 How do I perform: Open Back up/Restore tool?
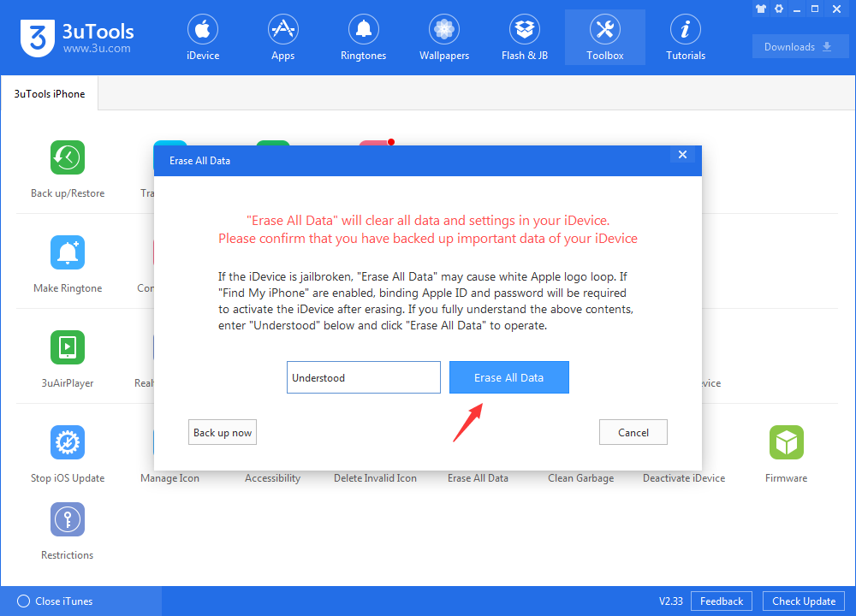pyautogui.click(x=68, y=169)
